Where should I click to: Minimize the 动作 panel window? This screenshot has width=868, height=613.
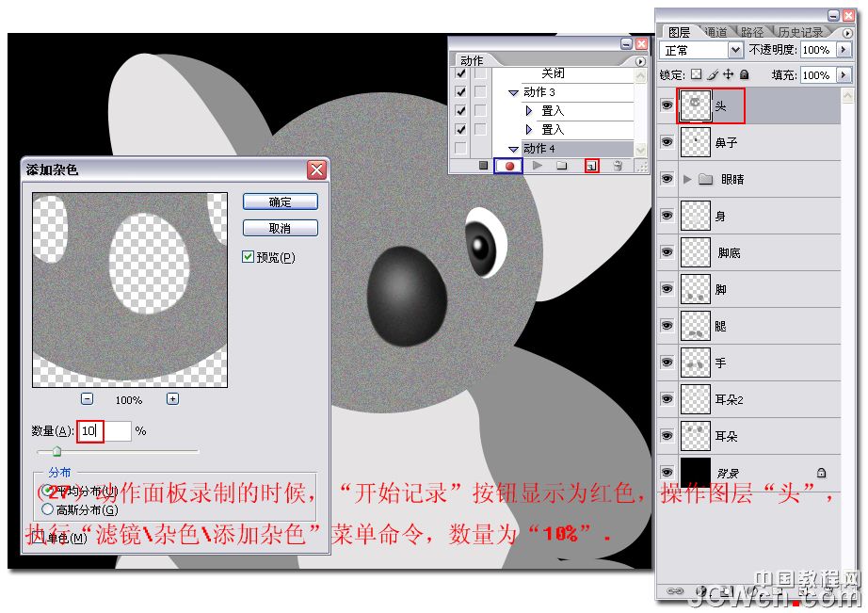pyautogui.click(x=626, y=43)
